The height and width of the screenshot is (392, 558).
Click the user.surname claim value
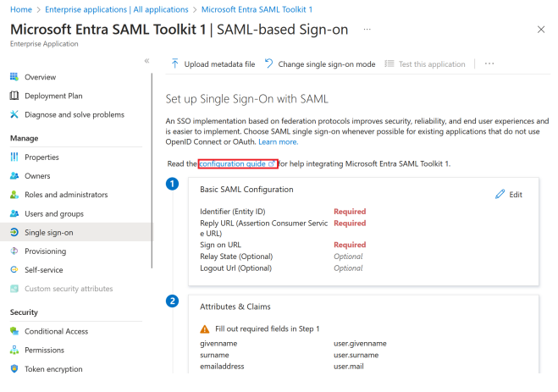[356, 355]
